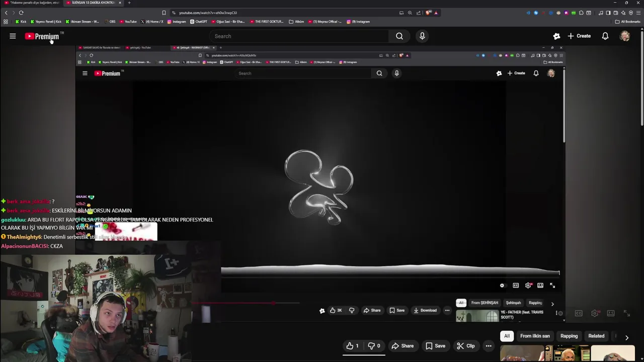Open inner window notifications bell
644x362 pixels.
(536, 73)
